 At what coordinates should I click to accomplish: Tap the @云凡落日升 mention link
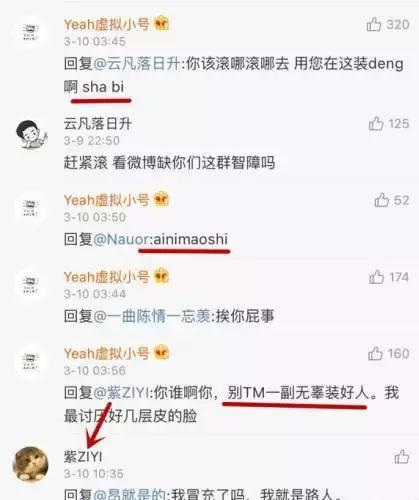click(138, 64)
